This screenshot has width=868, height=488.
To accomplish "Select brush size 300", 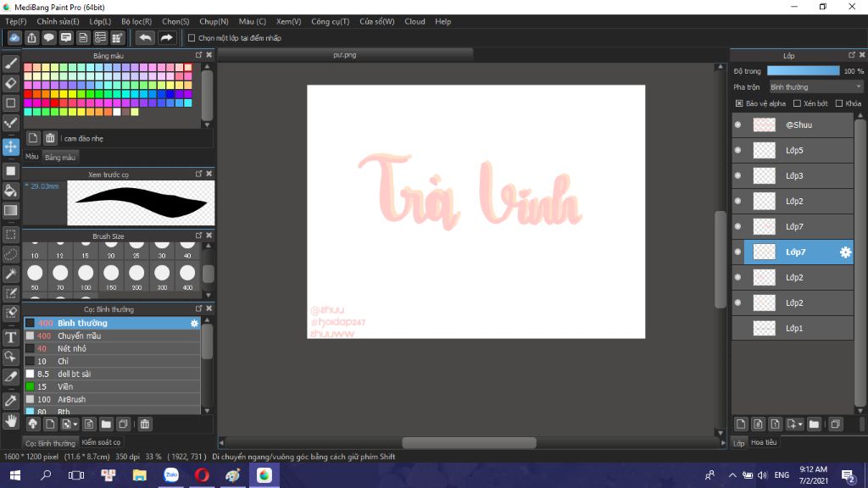I will 162,277.
